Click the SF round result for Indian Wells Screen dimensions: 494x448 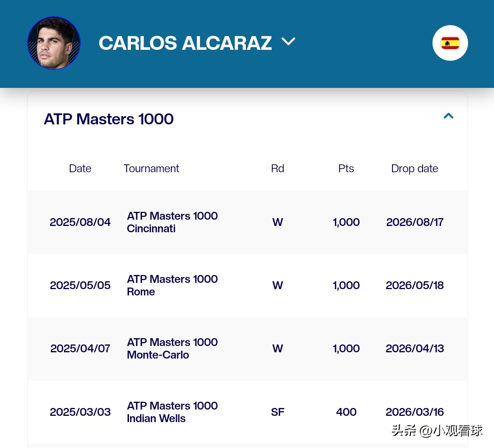coord(278,412)
